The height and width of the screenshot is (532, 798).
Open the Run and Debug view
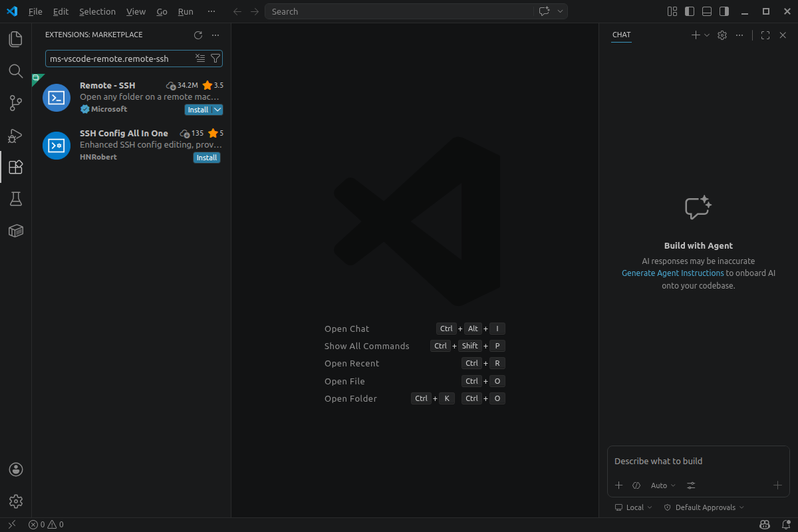coord(16,135)
